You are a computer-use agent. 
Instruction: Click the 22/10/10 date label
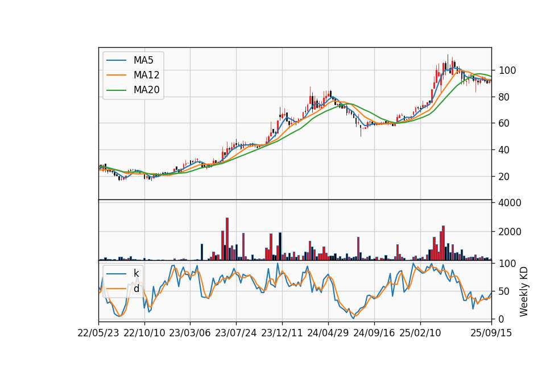[x=144, y=333]
